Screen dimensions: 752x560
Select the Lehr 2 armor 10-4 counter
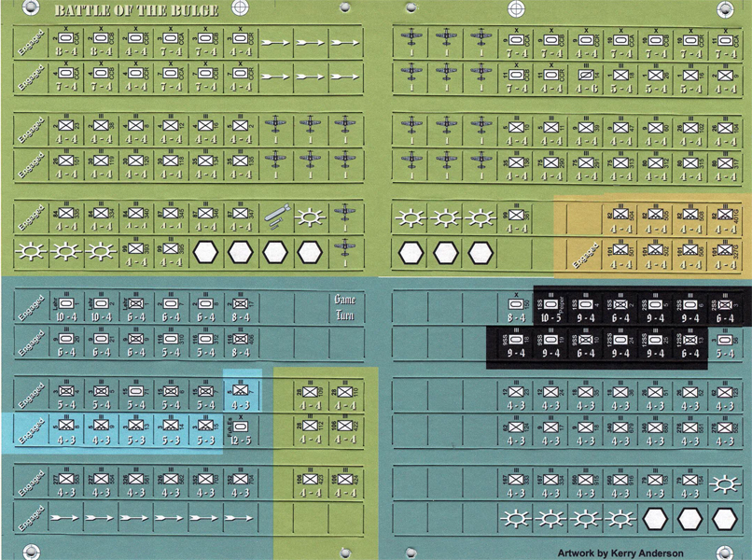pos(101,308)
